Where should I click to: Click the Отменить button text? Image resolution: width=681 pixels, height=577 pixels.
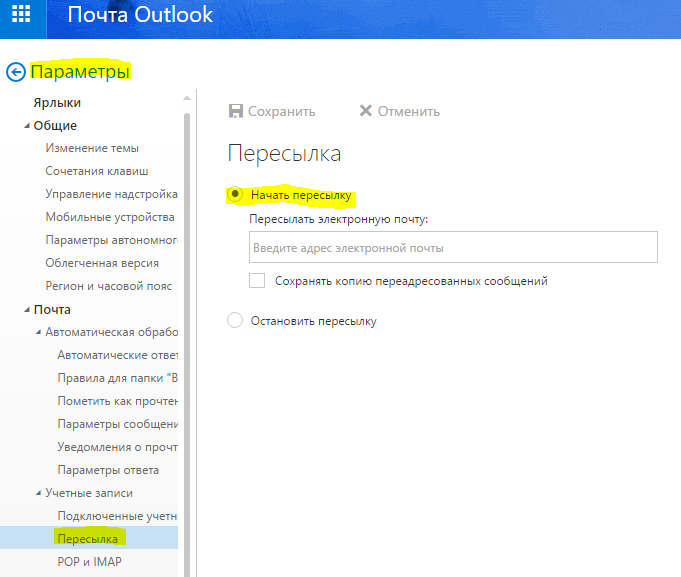pos(409,112)
